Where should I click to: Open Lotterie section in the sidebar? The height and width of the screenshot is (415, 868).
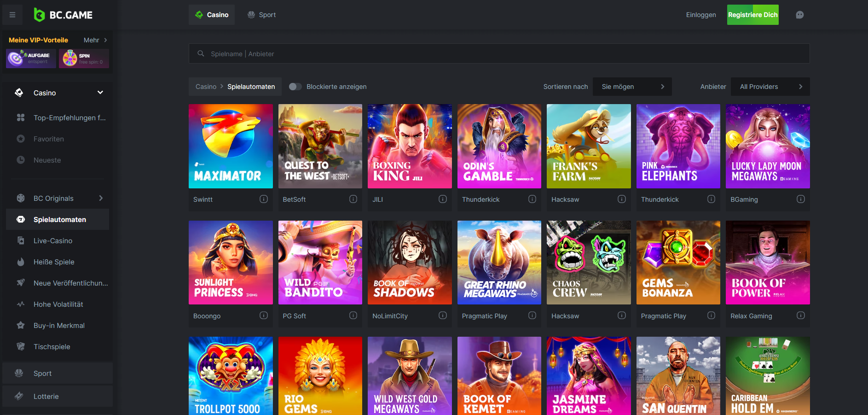coord(58,396)
